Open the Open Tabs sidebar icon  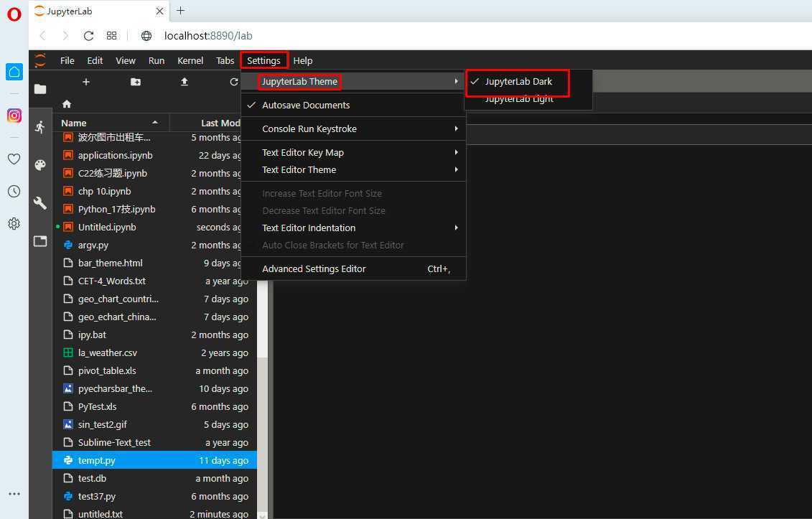[40, 241]
